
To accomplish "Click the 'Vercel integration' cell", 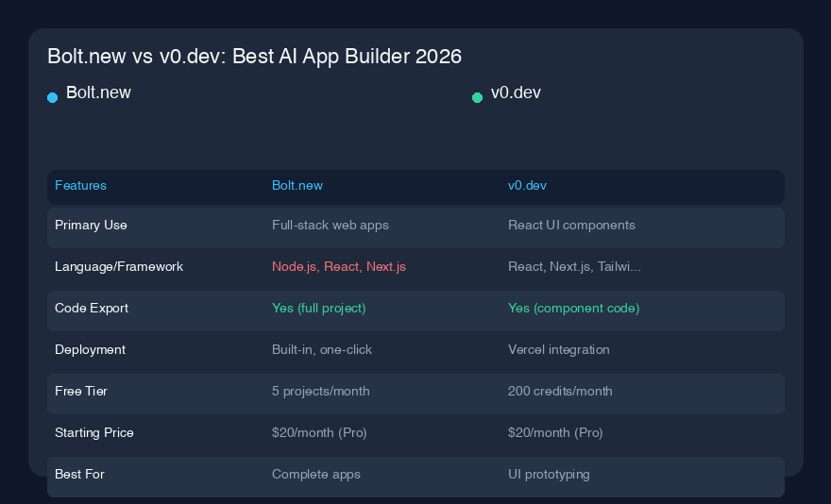I will 559,350.
